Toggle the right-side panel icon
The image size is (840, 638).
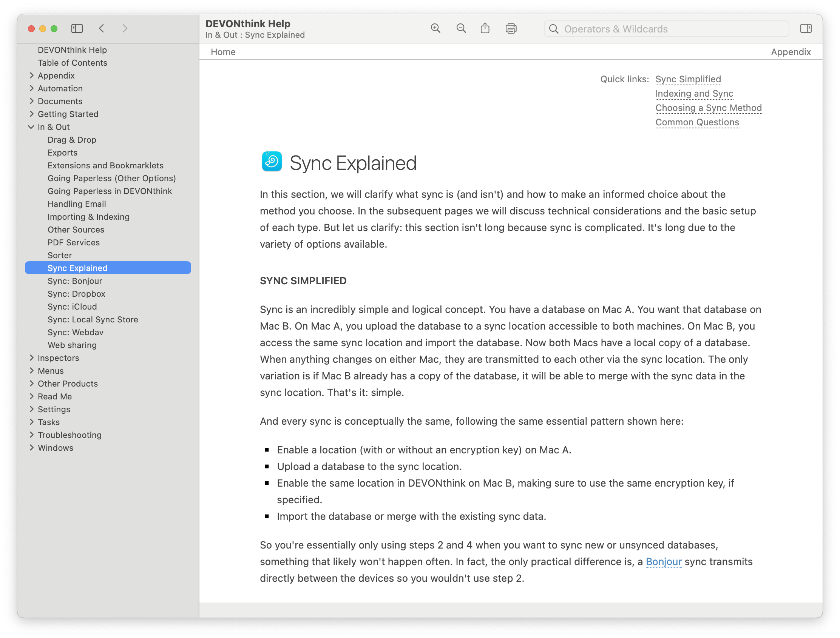coord(805,28)
